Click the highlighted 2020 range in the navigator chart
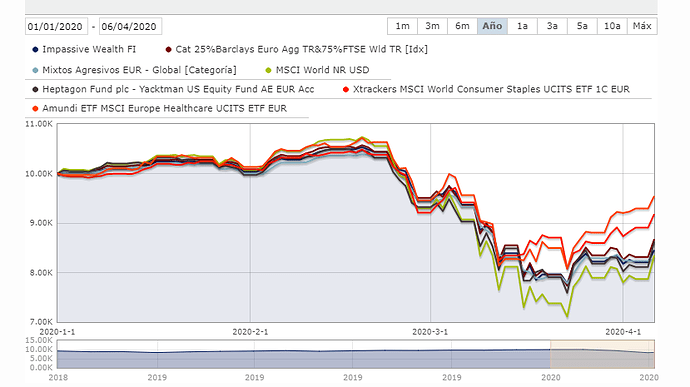690x387 pixels. coord(602,354)
